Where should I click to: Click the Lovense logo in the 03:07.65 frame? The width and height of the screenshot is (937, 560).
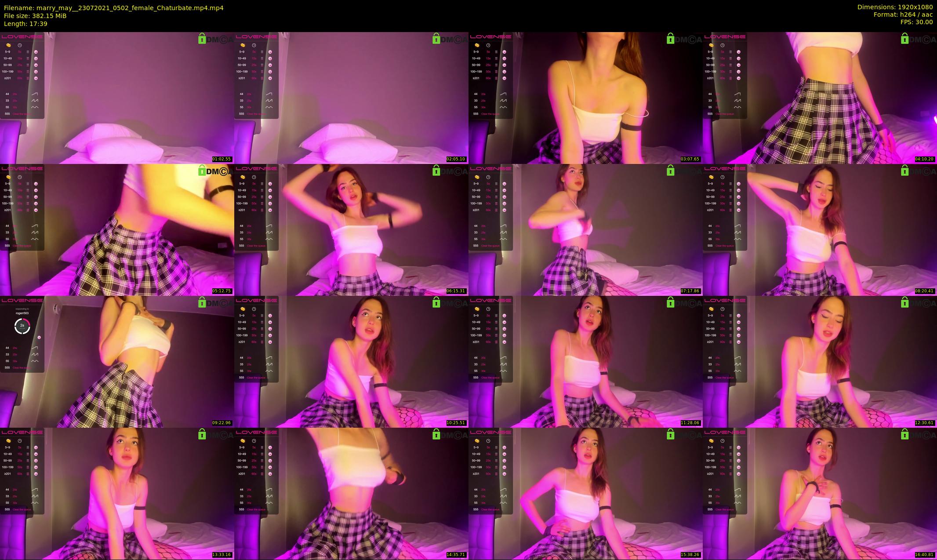(x=491, y=37)
